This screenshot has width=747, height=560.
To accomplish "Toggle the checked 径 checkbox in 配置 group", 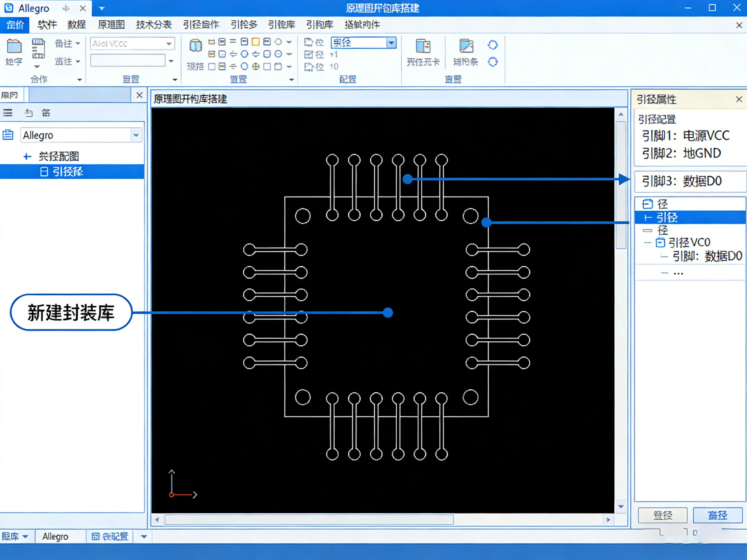I will click(308, 54).
